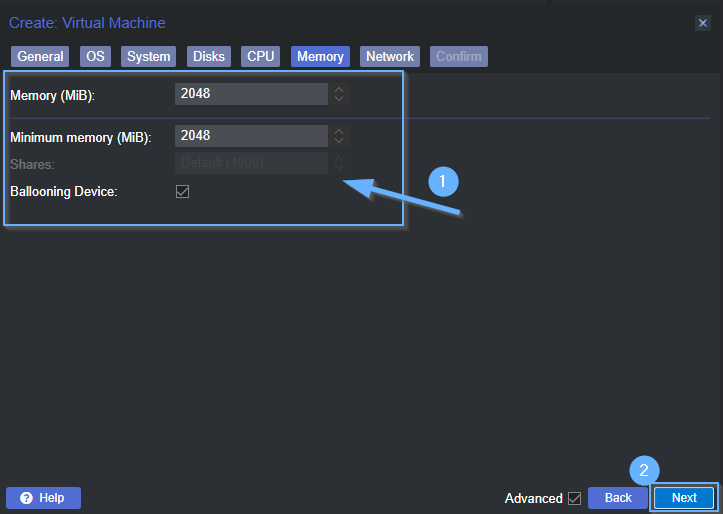The image size is (723, 514).
Task: Decrease Memory (MiB) with down arrow
Action: click(339, 99)
